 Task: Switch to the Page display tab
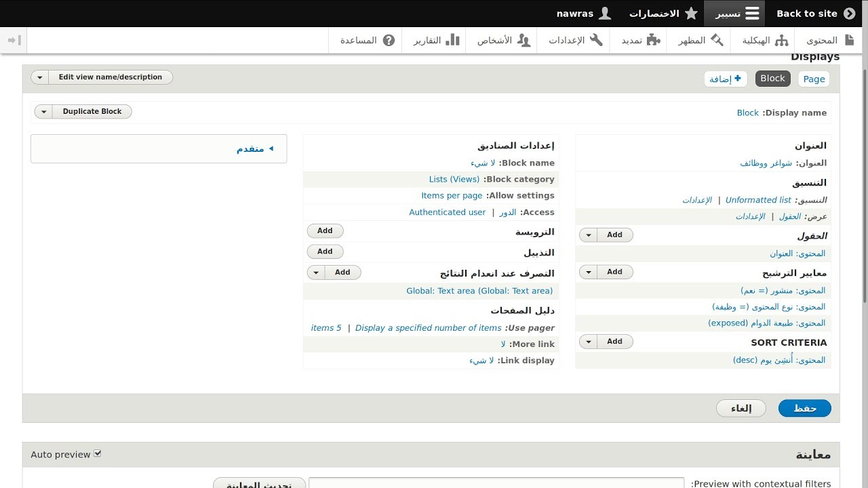coord(814,79)
